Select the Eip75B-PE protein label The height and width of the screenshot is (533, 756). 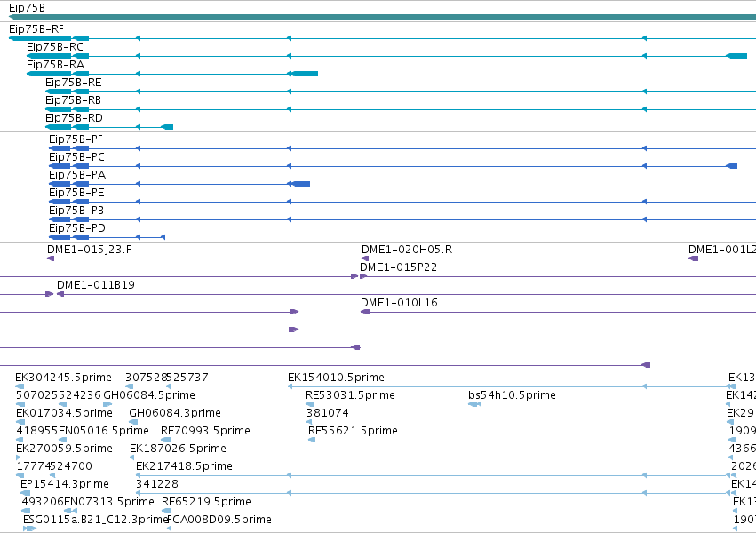click(76, 193)
